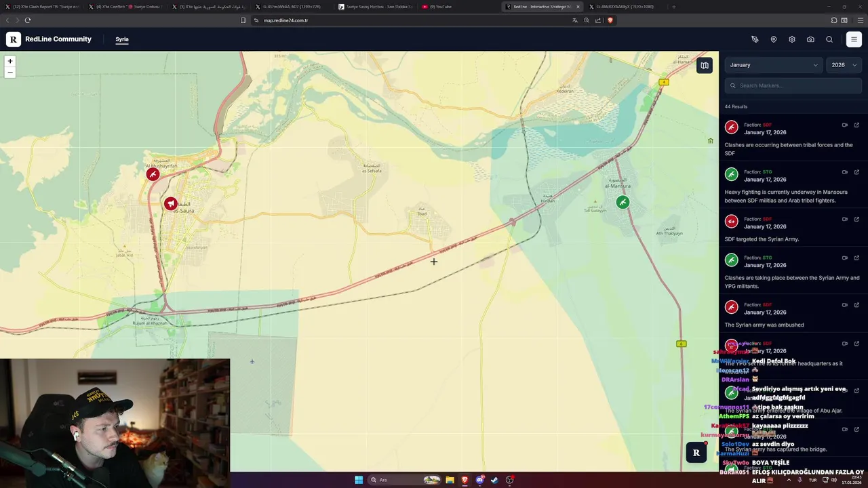Click the Brave shields lion icon

point(610,20)
